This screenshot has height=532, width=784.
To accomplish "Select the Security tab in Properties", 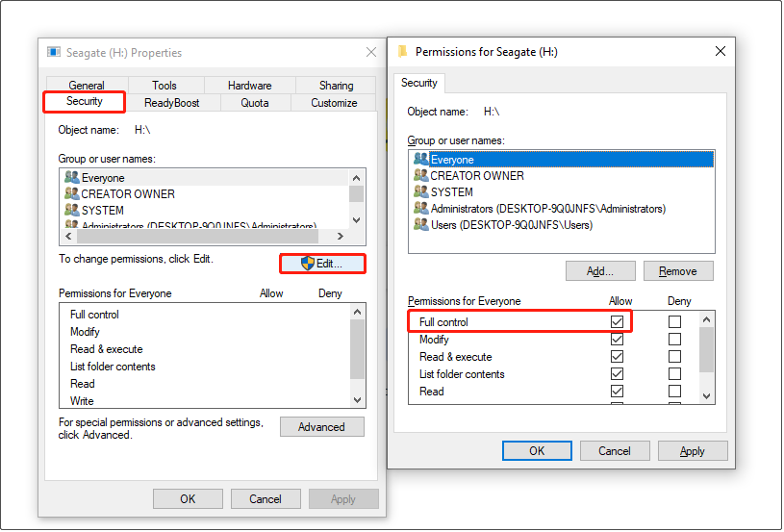I will pos(84,102).
